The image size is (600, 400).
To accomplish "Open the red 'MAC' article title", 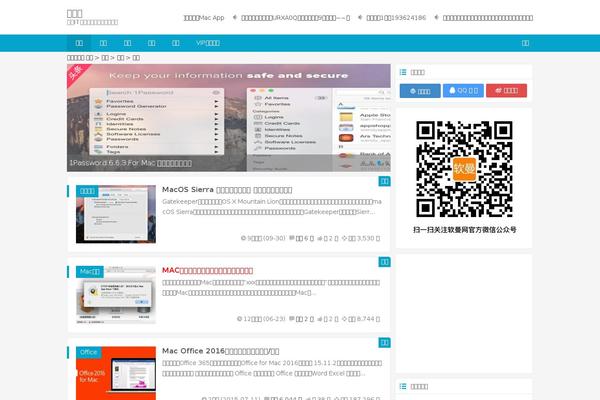I will [x=207, y=270].
